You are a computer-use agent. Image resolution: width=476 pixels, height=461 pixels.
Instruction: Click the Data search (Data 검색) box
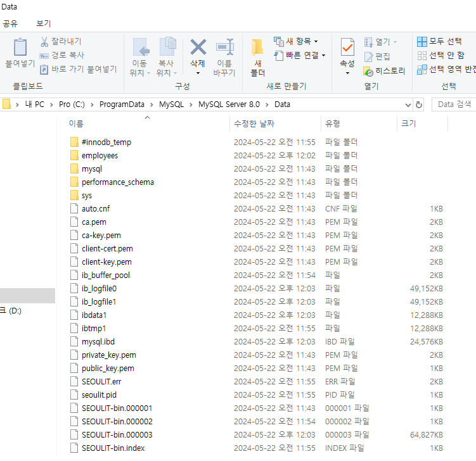coord(454,104)
